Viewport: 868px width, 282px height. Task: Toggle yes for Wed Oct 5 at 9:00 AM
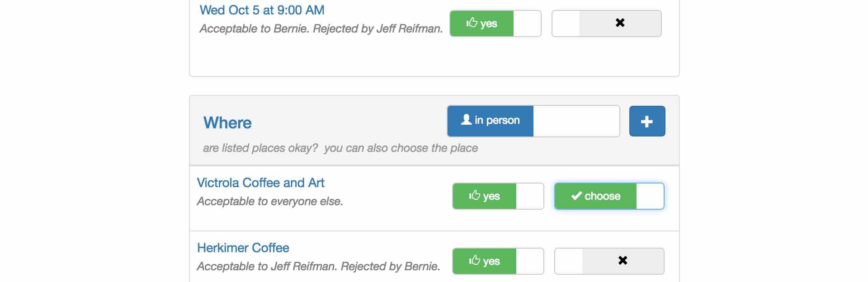click(495, 23)
